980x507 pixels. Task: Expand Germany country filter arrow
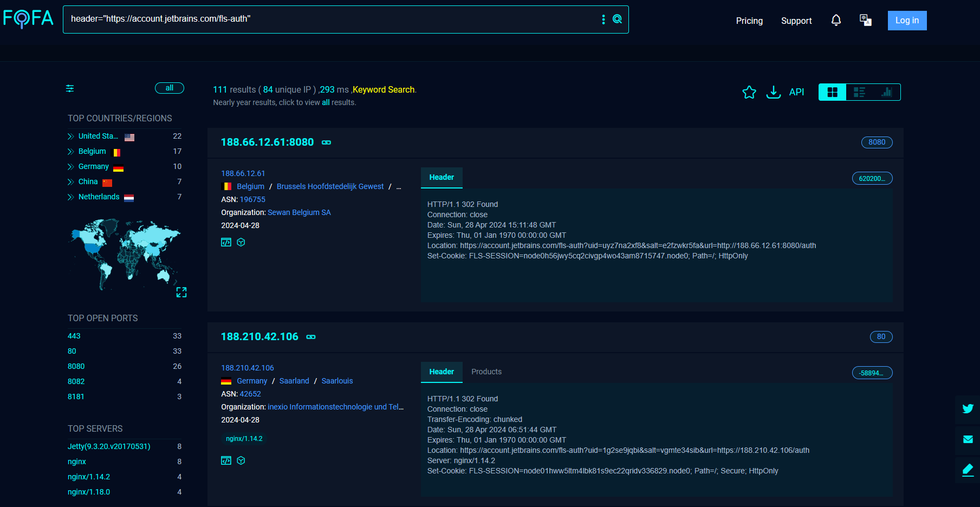[70, 166]
